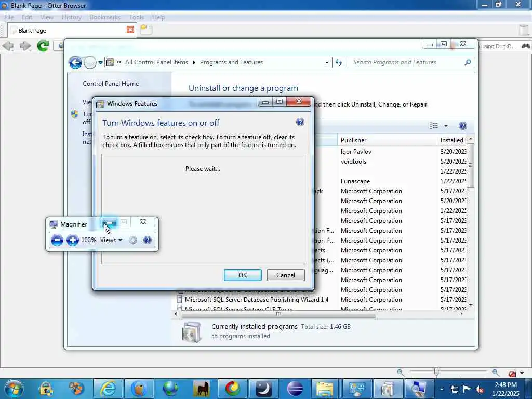Minimize the Magnifier window
This screenshot has height=399, width=532.
(110, 222)
